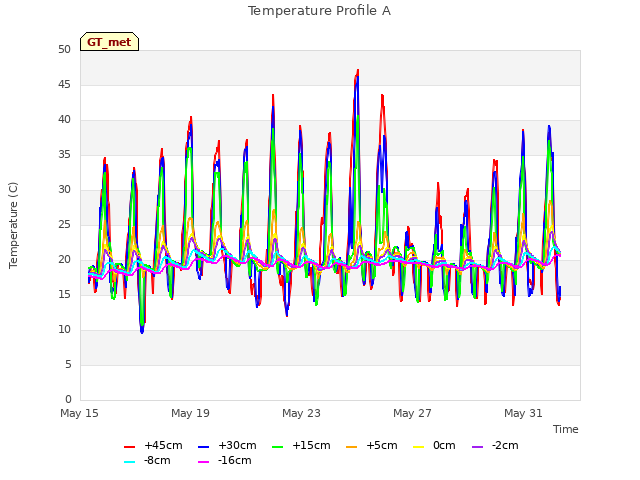Click the 0 y-axis tick label
This screenshot has height=480, width=640.
click(68, 400)
